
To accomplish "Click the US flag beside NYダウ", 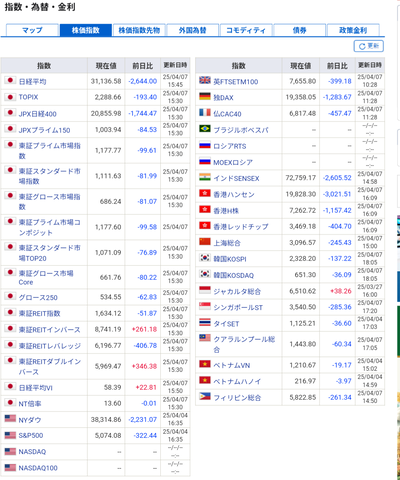I will coord(10,418).
